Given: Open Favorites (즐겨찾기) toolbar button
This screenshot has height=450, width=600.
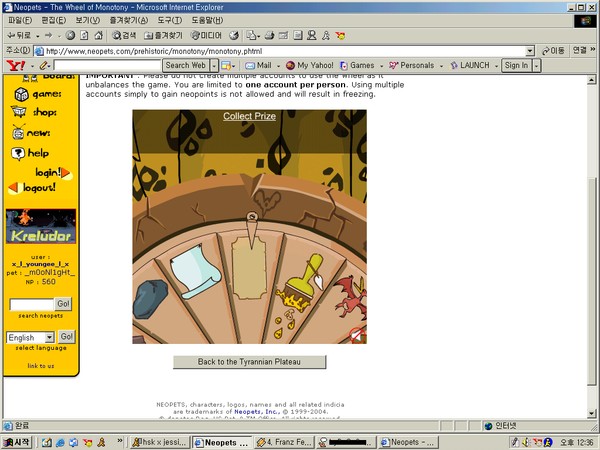Looking at the screenshot, I should (x=163, y=36).
